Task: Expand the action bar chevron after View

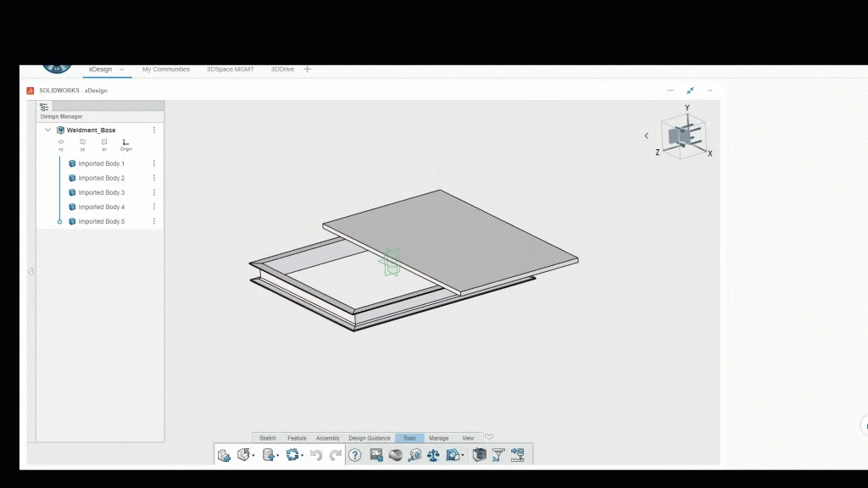Action: pos(489,437)
